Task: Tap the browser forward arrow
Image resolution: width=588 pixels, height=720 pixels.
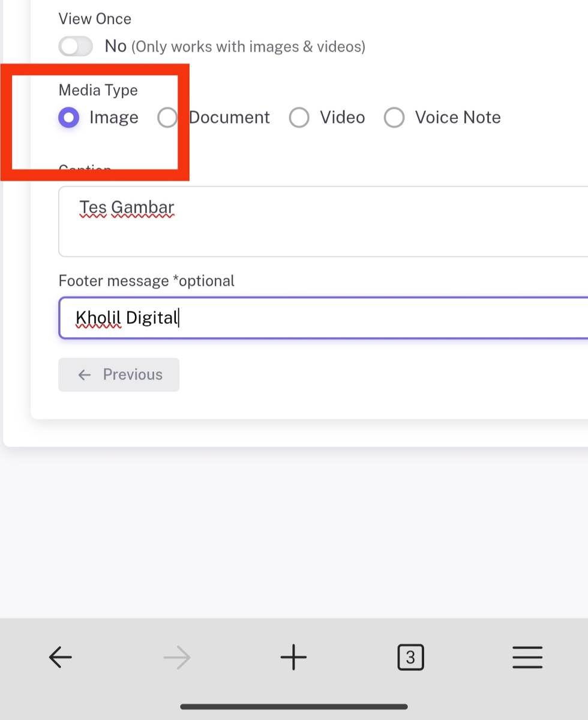Action: pos(177,658)
